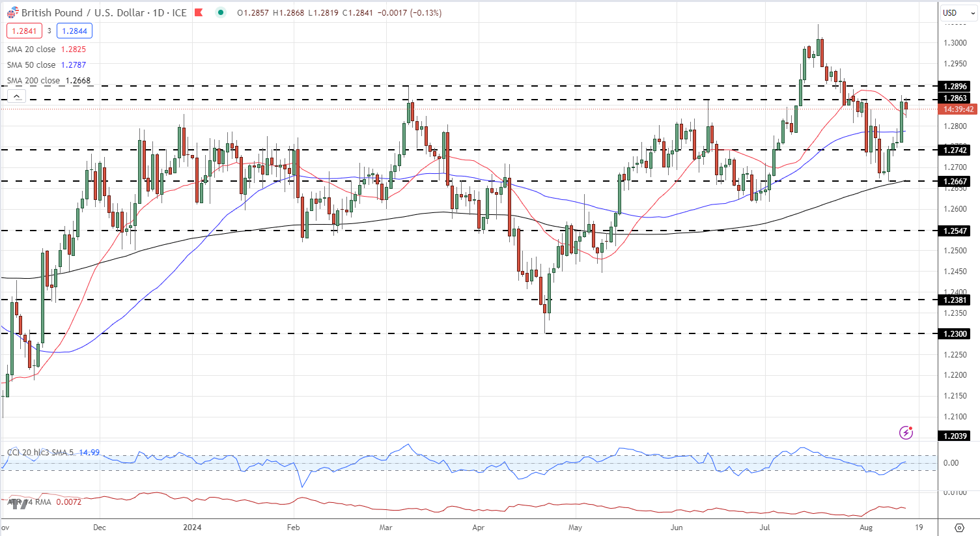The image size is (980, 536).
Task: Click the 1.2896 price level label
Action: click(955, 86)
